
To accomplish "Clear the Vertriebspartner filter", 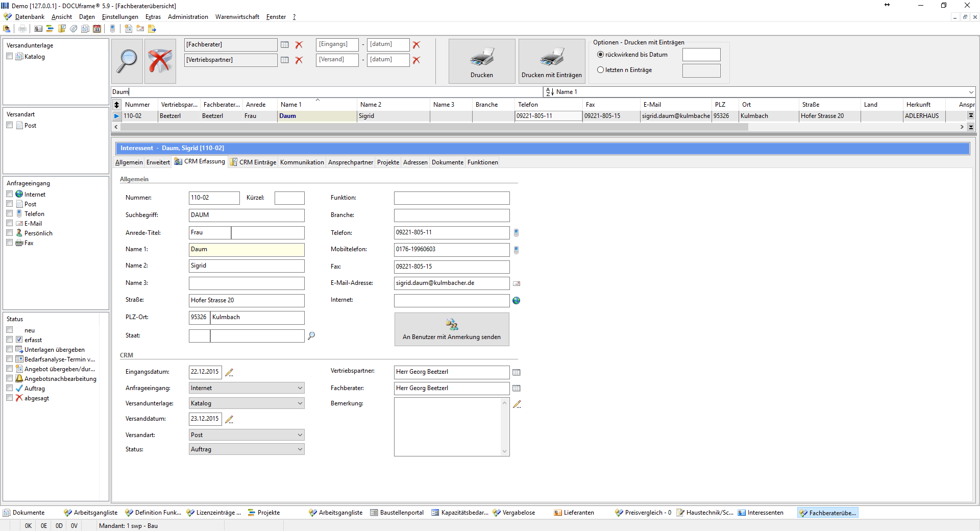I will tap(299, 60).
